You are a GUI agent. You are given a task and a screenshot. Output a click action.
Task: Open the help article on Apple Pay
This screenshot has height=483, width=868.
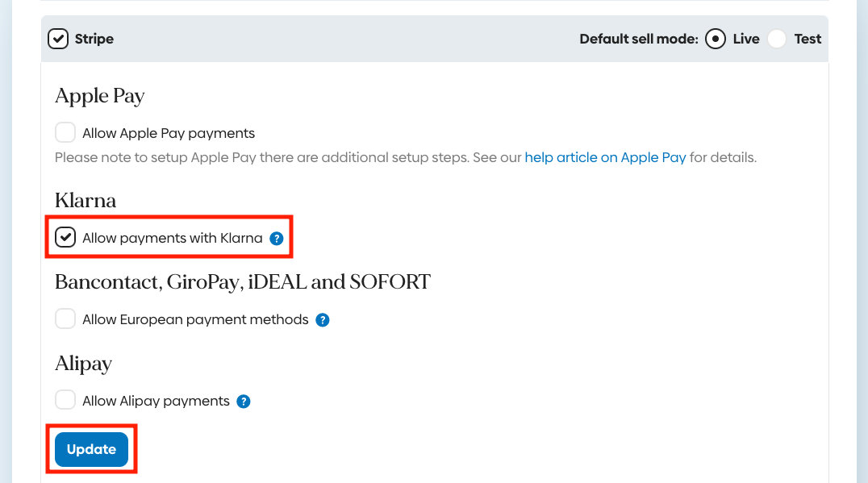605,157
